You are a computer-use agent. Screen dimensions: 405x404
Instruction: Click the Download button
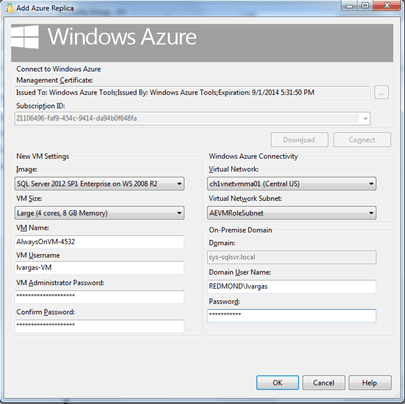299,140
